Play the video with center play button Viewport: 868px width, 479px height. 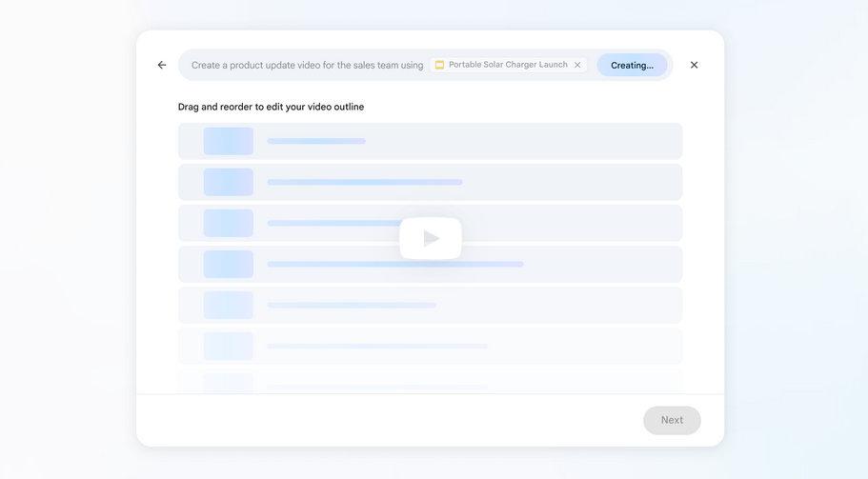click(431, 238)
